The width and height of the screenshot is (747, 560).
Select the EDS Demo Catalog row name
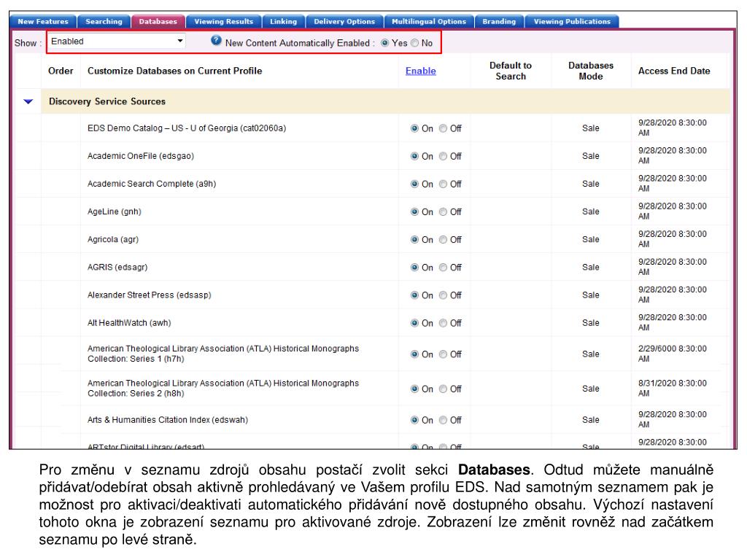(187, 128)
